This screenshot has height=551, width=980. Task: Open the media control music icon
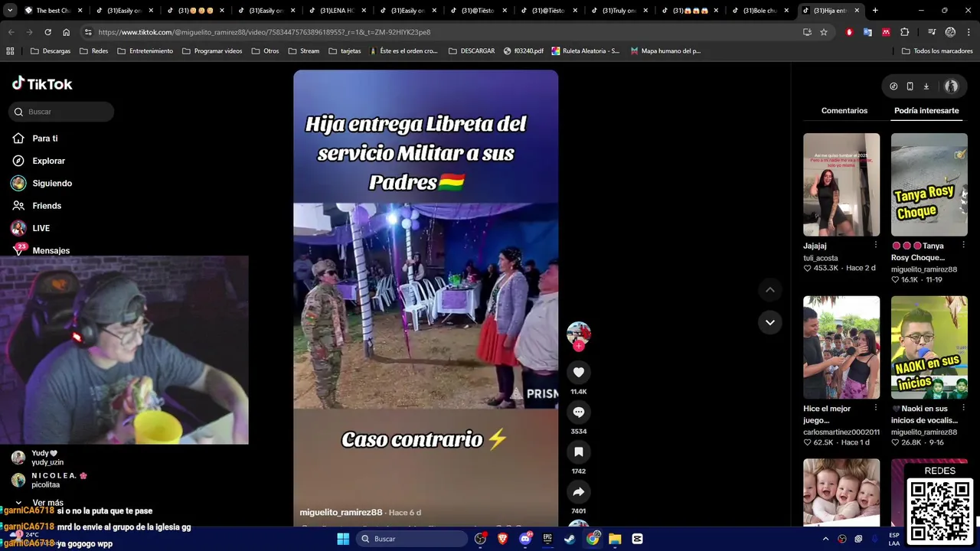932,32
